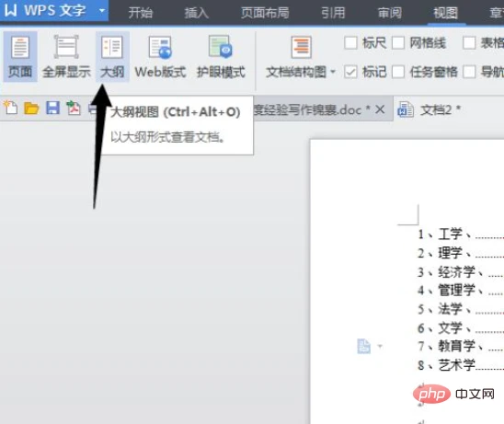Expand the paste options dropdown arrow
The width and height of the screenshot is (504, 424).
point(380,346)
